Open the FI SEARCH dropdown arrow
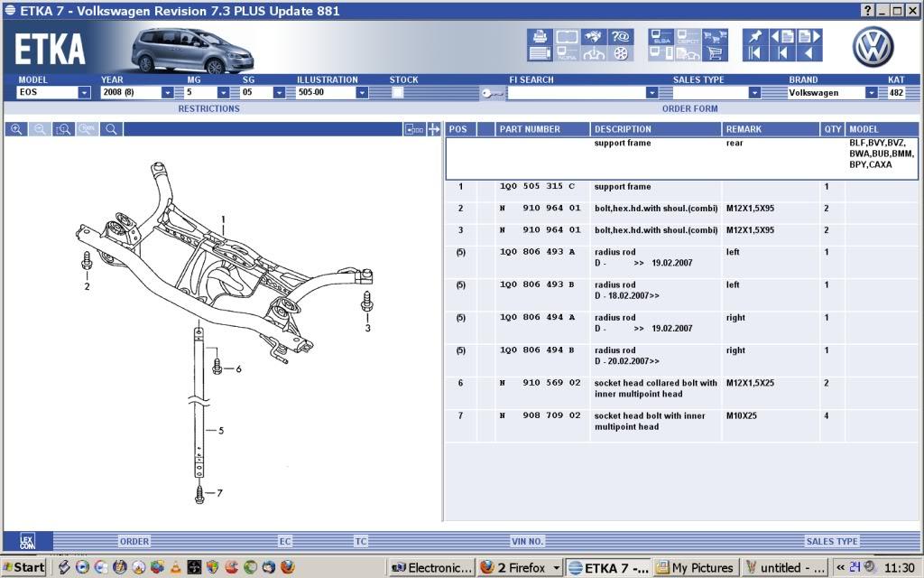 click(651, 93)
